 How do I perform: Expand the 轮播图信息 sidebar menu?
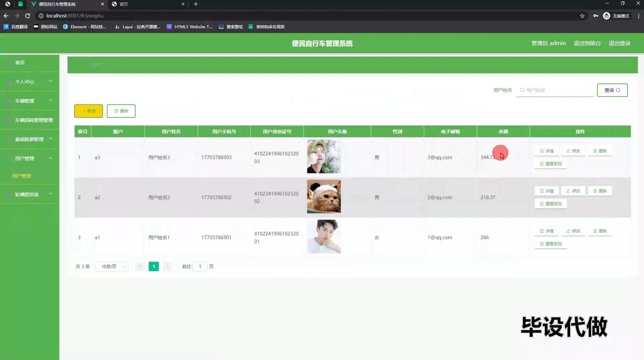[30, 194]
